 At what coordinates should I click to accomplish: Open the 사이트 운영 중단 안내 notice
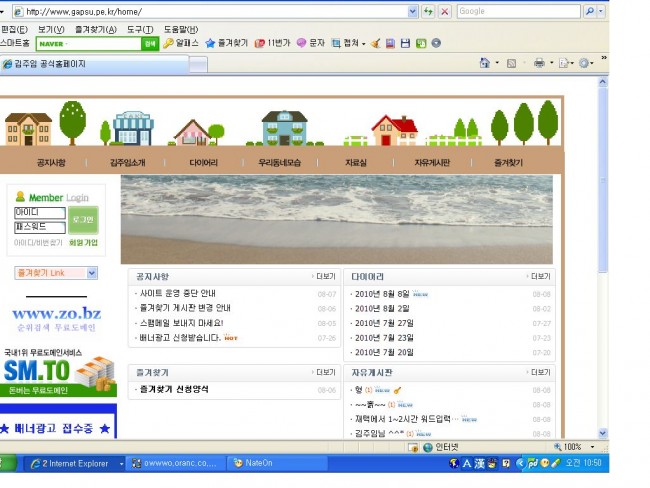coord(178,294)
